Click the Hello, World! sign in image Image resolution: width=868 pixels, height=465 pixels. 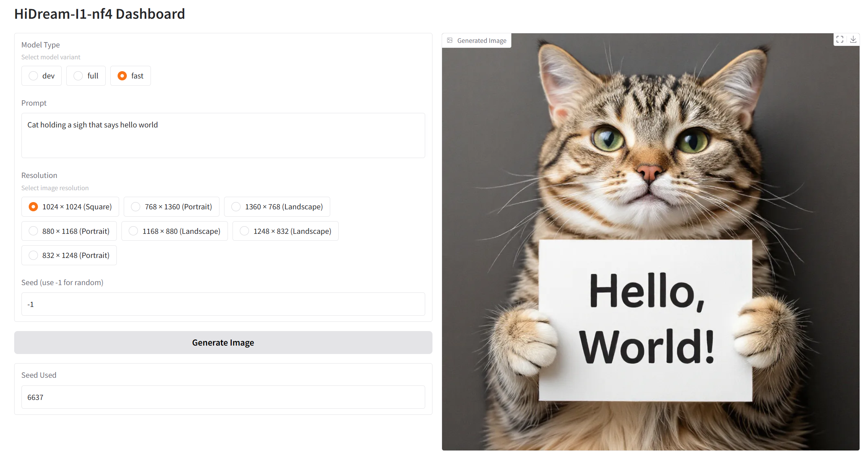[x=645, y=320]
